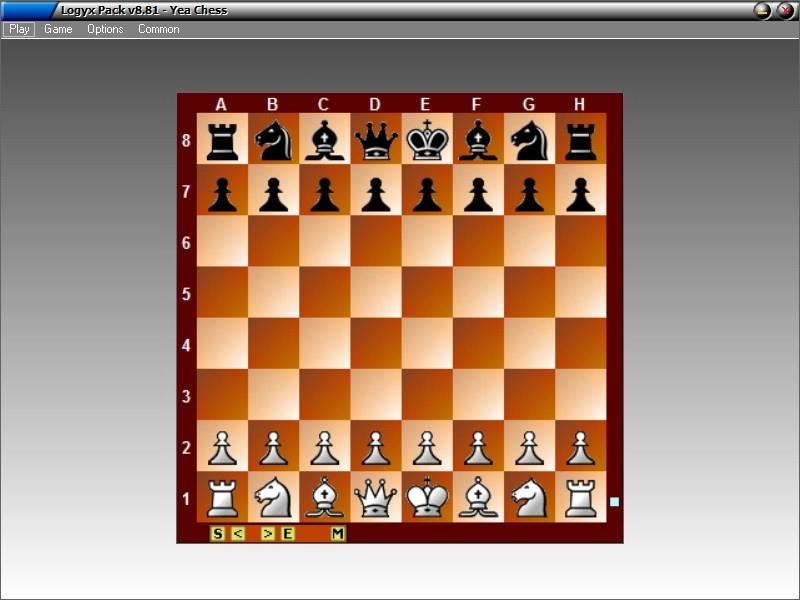Open the Game menu
This screenshot has width=800, height=600.
pyautogui.click(x=58, y=29)
